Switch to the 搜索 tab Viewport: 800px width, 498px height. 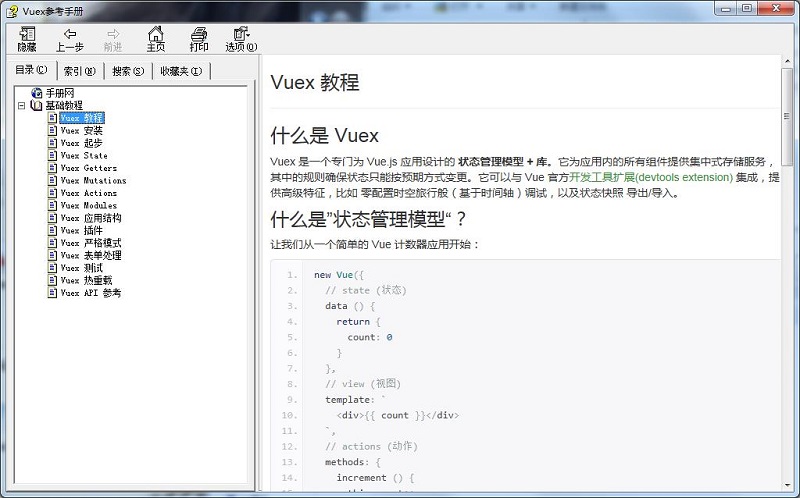pyautogui.click(x=128, y=71)
